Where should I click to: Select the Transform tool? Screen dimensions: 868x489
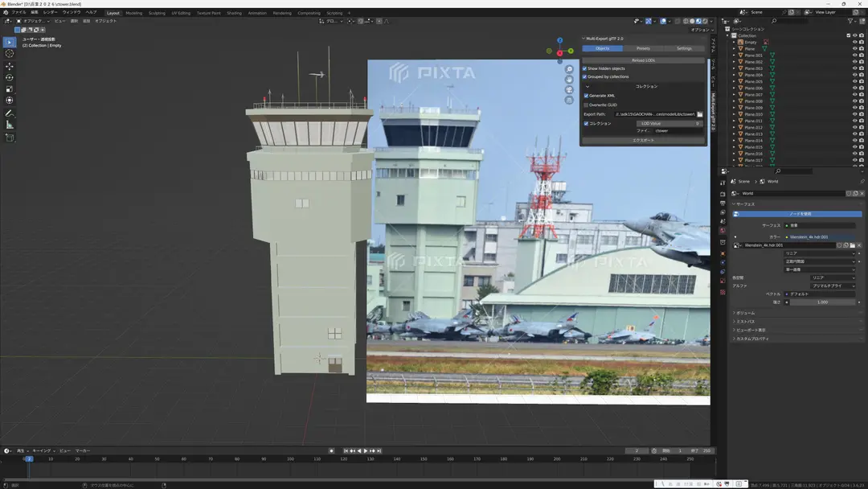click(x=10, y=101)
